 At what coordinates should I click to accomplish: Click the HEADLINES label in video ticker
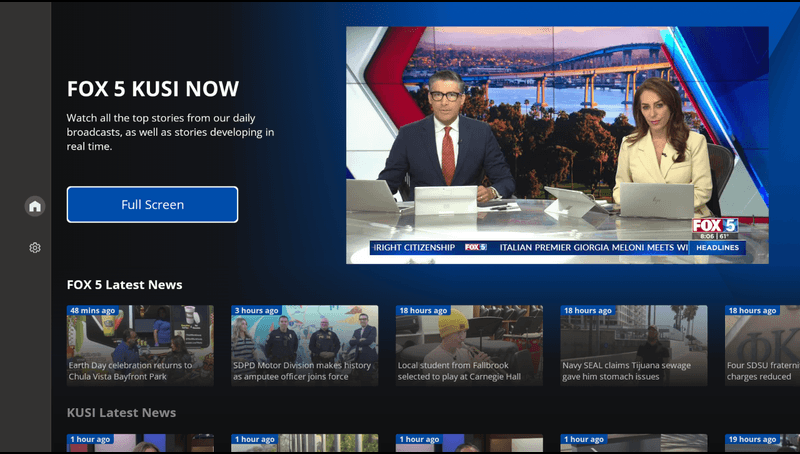coord(717,247)
